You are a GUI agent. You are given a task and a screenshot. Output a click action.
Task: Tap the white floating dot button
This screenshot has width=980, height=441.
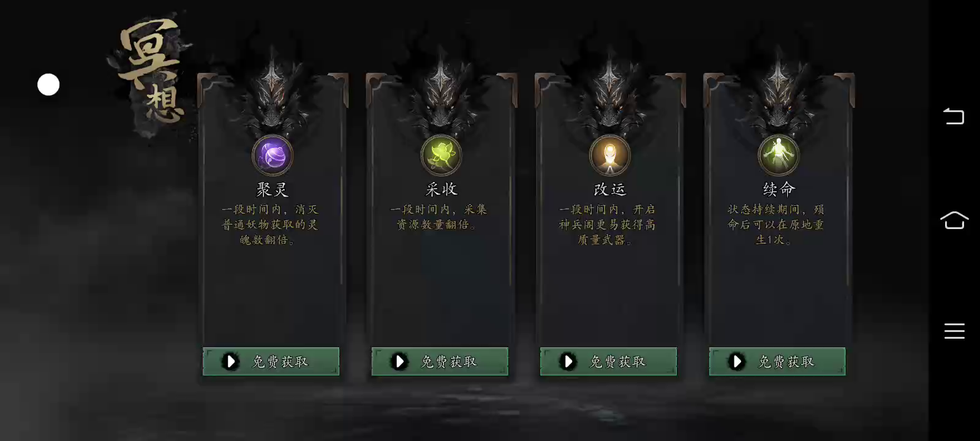(x=48, y=85)
